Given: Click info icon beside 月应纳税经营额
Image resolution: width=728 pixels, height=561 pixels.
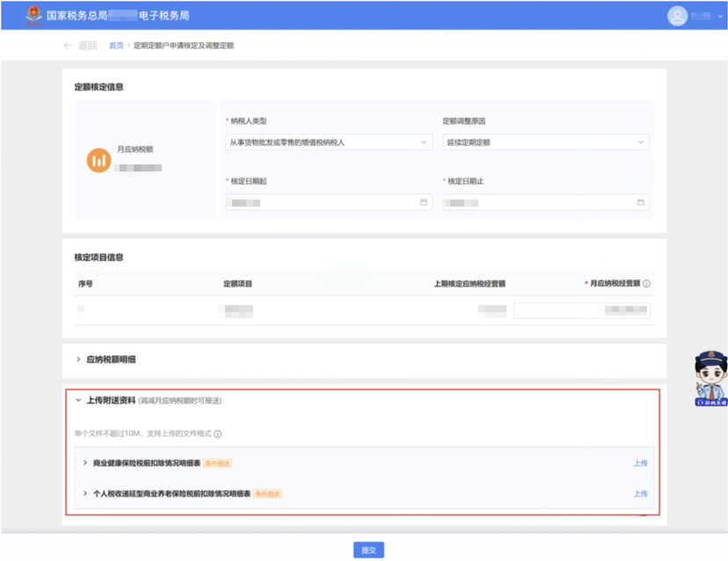Looking at the screenshot, I should [x=646, y=284].
